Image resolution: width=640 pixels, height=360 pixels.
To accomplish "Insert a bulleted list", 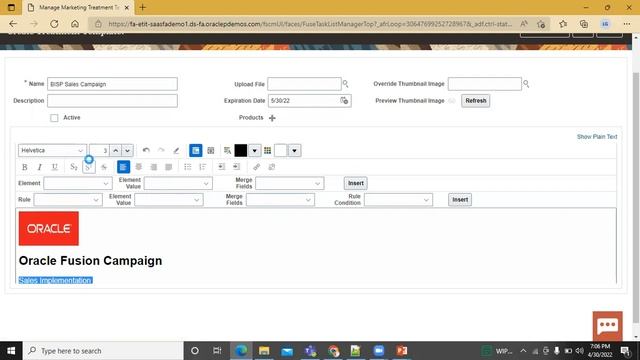I will click(188, 167).
